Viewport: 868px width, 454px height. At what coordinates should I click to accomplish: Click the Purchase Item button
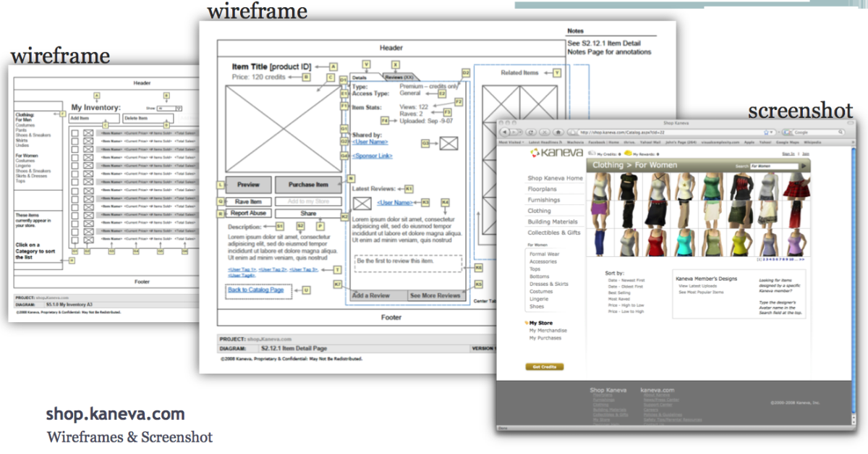(308, 185)
